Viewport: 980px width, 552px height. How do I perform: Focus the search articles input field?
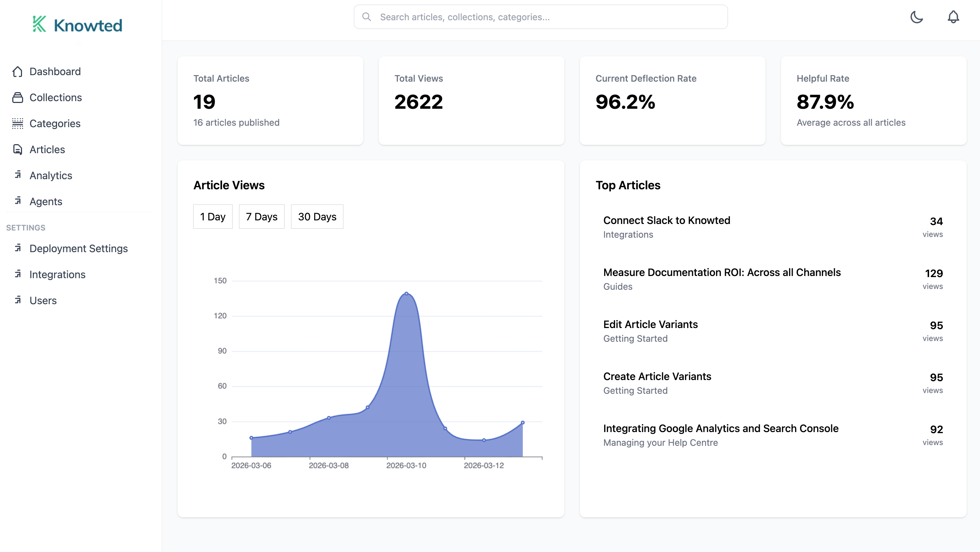tap(541, 17)
